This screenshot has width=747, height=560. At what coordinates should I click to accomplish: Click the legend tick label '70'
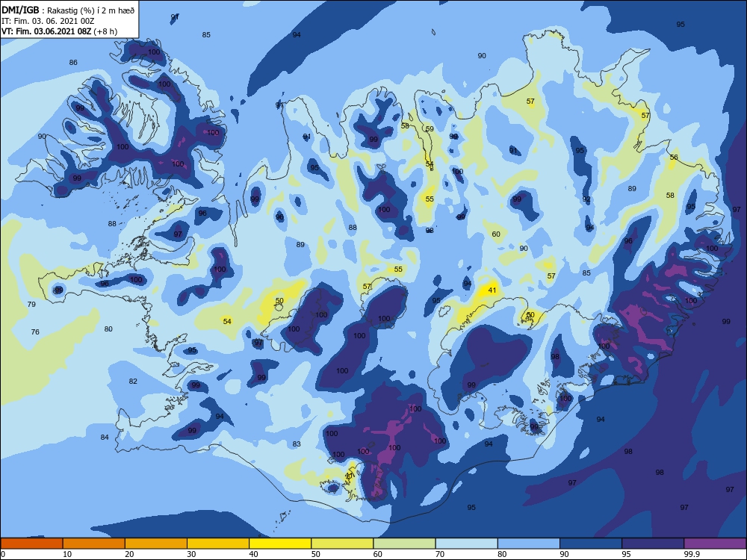(440, 554)
